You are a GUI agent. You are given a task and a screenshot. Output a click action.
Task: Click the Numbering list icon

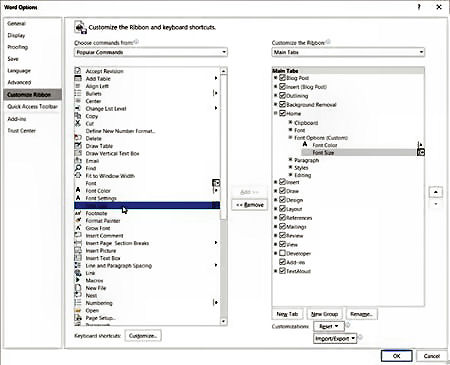pos(78,303)
